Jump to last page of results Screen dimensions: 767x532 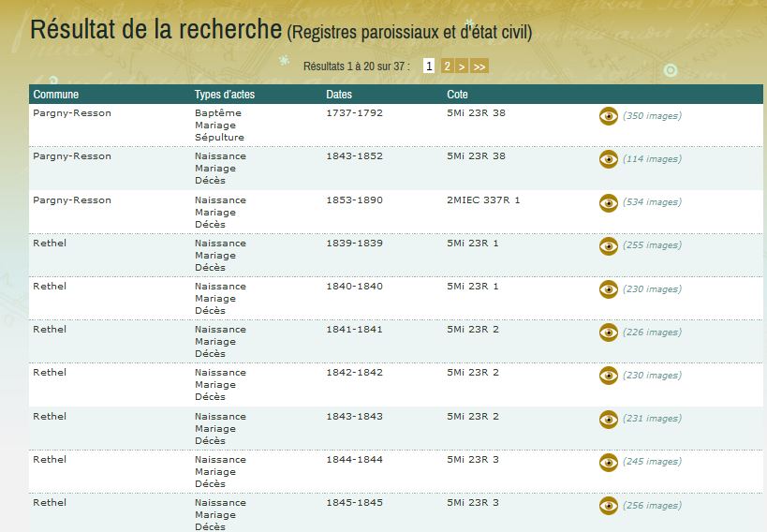click(479, 66)
